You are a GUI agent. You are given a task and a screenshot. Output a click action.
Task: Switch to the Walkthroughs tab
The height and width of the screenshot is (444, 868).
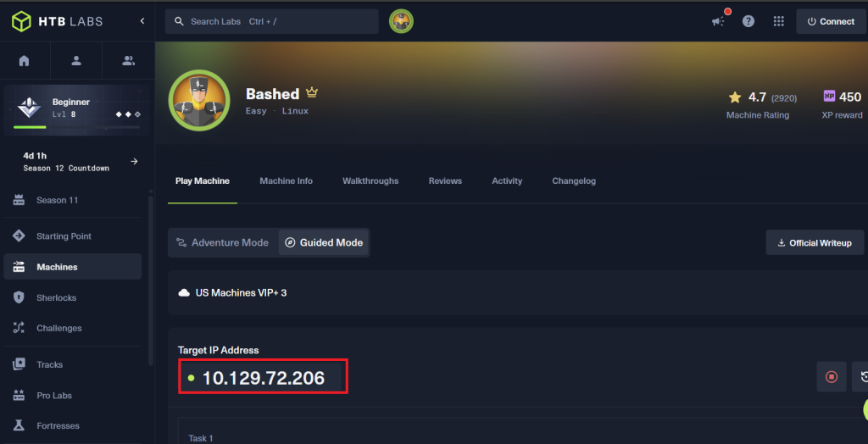pos(370,181)
